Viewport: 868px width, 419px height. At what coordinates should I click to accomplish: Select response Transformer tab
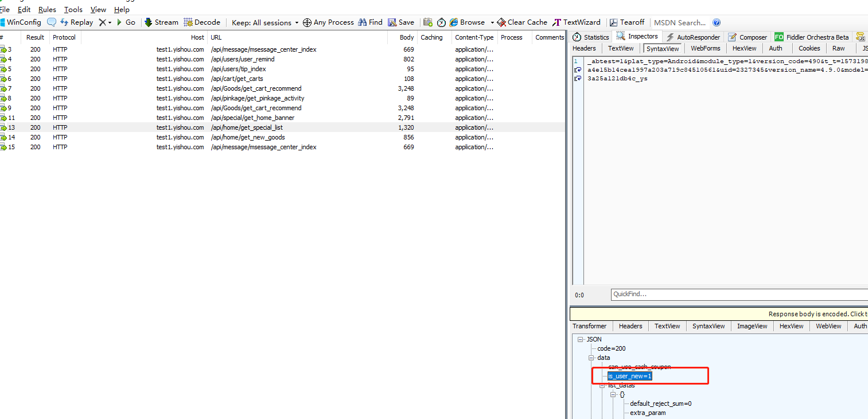pos(589,326)
